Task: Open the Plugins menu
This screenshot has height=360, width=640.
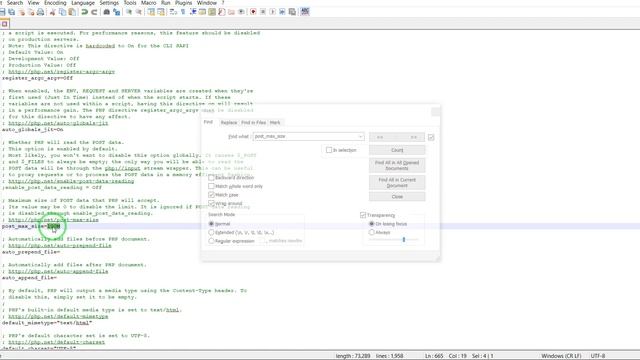Action: [x=183, y=3]
